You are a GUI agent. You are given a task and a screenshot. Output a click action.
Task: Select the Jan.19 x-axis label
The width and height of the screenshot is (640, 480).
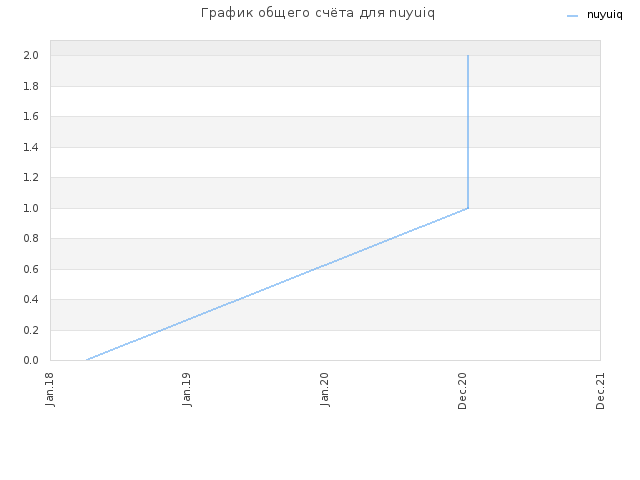pyautogui.click(x=187, y=389)
